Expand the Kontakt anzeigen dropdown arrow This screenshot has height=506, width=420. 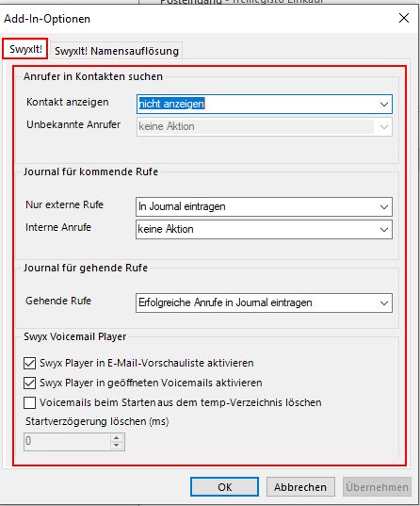coord(383,105)
